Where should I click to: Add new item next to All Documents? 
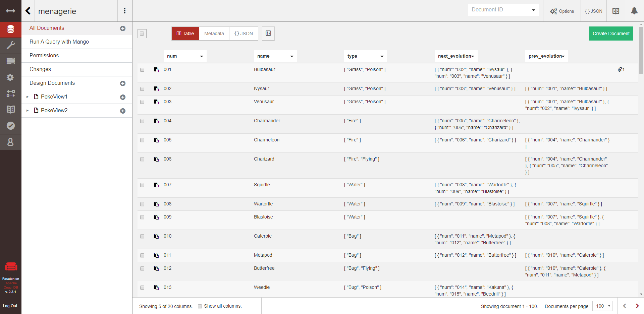pos(123,28)
